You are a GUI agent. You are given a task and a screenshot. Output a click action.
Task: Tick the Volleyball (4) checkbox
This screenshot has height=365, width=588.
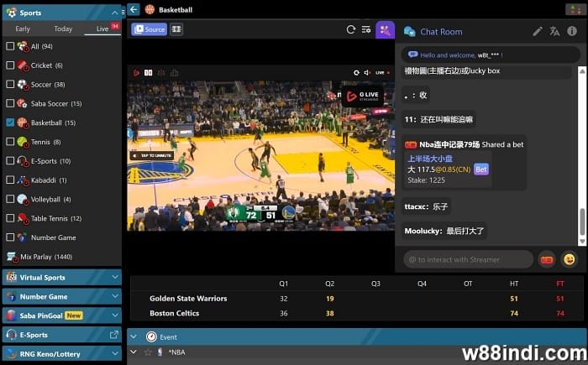(10, 199)
